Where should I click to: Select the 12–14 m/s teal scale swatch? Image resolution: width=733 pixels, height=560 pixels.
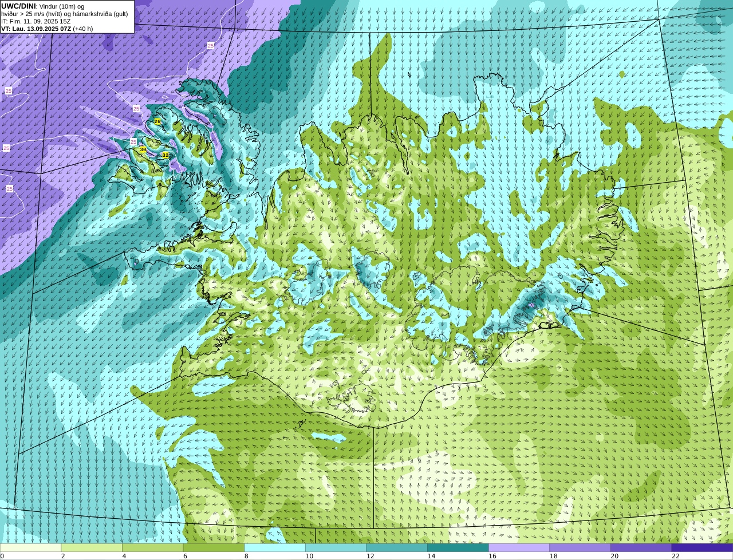(397, 547)
